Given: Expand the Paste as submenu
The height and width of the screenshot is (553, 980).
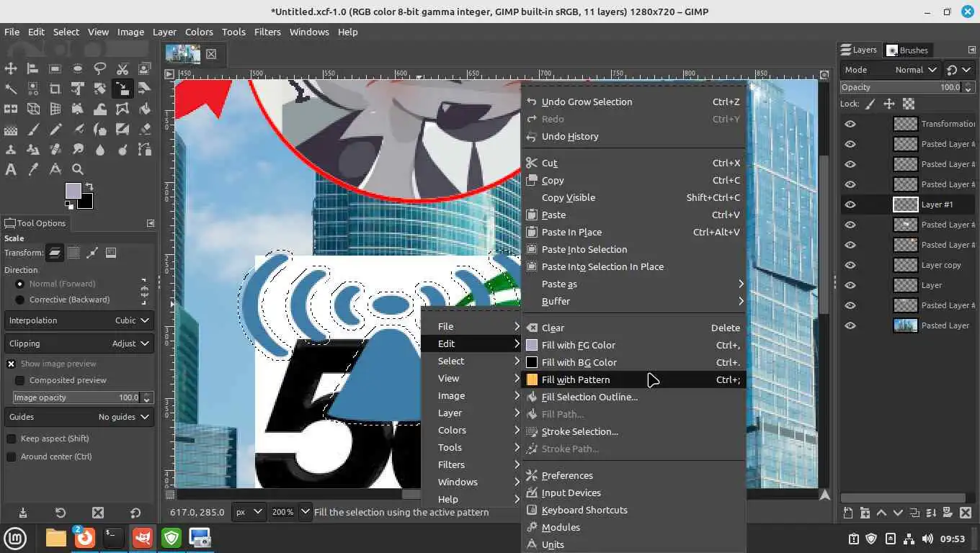Looking at the screenshot, I should point(634,284).
